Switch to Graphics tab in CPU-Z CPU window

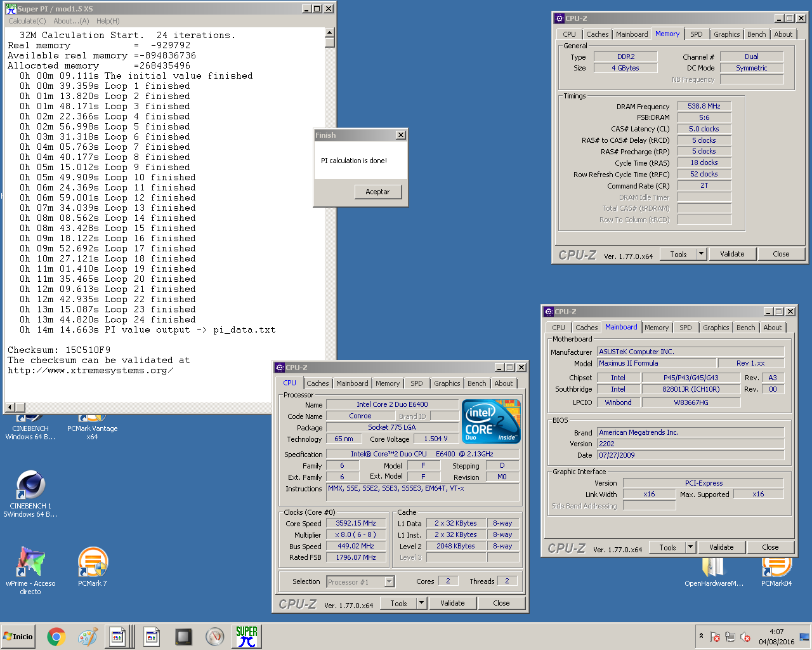(447, 383)
